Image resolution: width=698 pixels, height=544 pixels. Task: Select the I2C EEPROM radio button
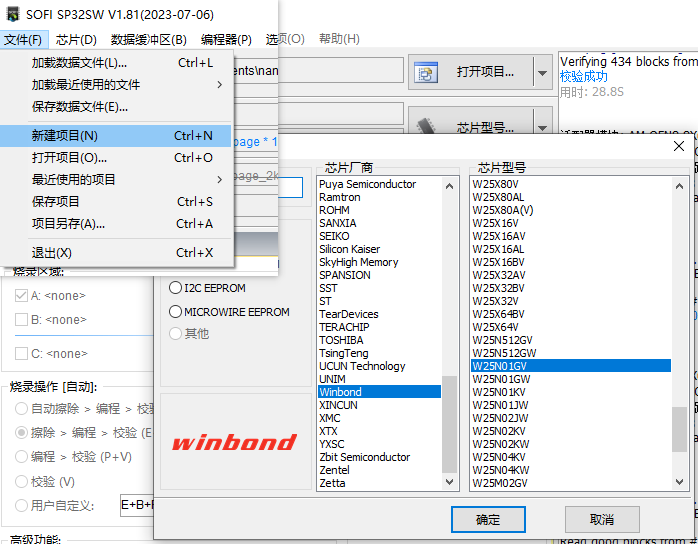click(x=176, y=287)
